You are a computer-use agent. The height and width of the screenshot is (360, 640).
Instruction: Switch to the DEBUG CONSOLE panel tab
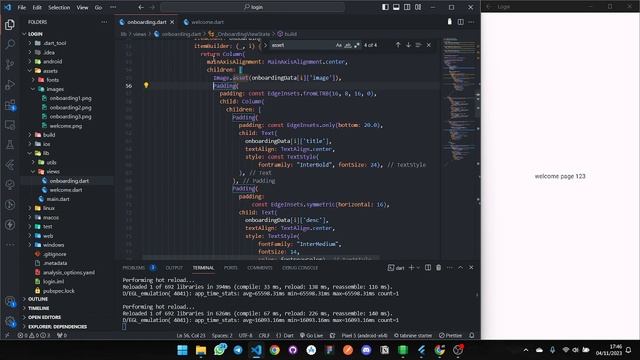click(300, 268)
